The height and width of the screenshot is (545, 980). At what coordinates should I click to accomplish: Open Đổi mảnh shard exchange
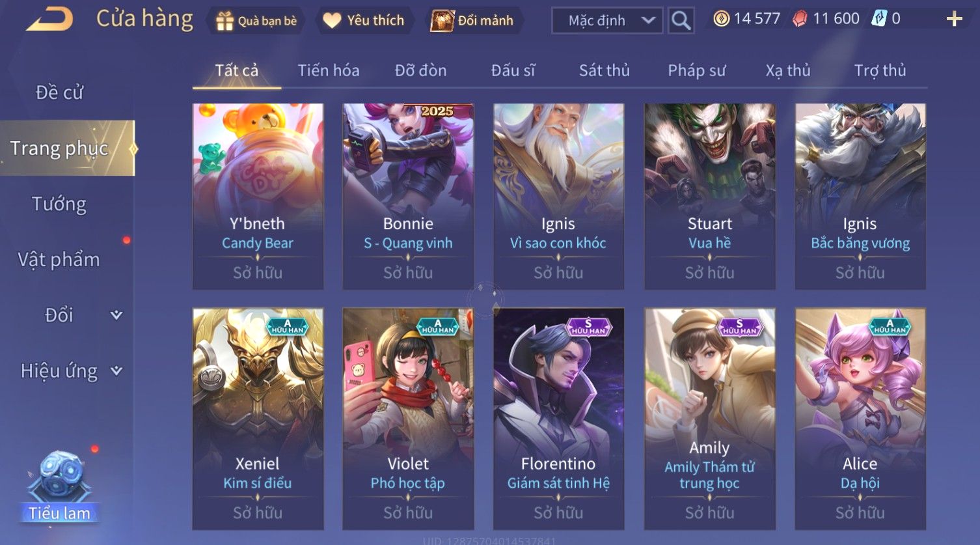pyautogui.click(x=472, y=21)
